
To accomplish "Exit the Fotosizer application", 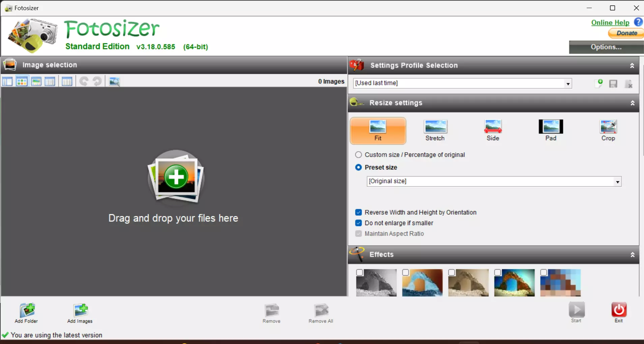I will [x=619, y=312].
